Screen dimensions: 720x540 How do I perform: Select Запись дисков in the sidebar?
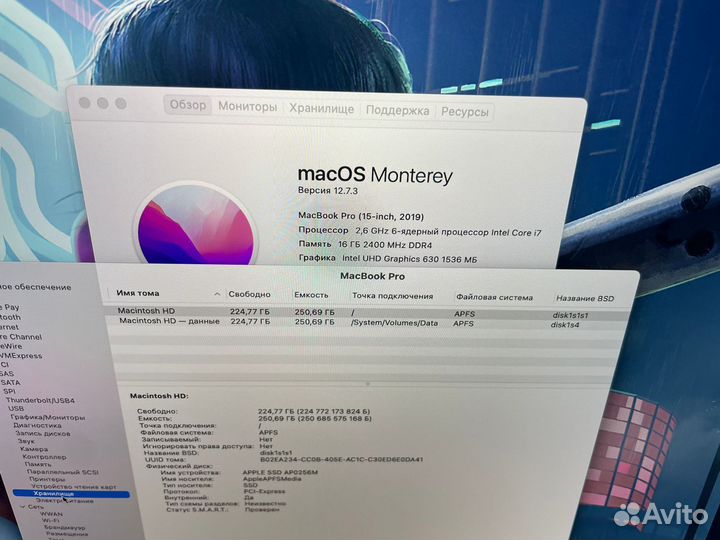point(43,433)
